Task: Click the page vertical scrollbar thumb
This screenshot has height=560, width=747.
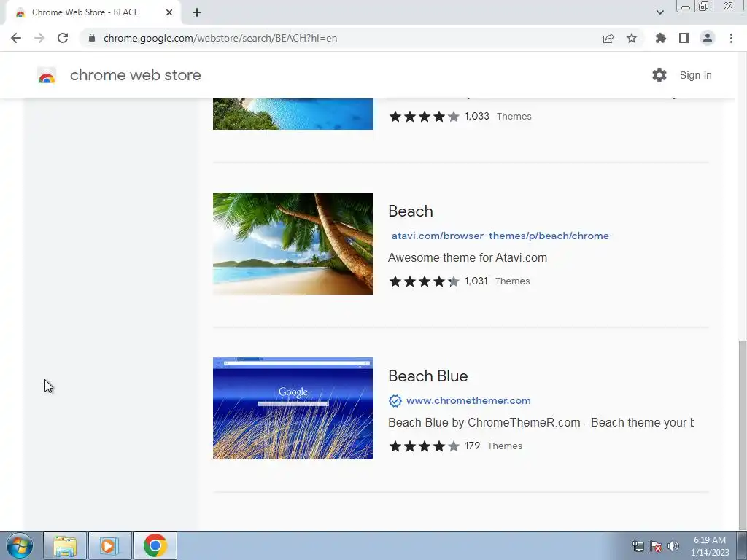Action: click(x=742, y=435)
